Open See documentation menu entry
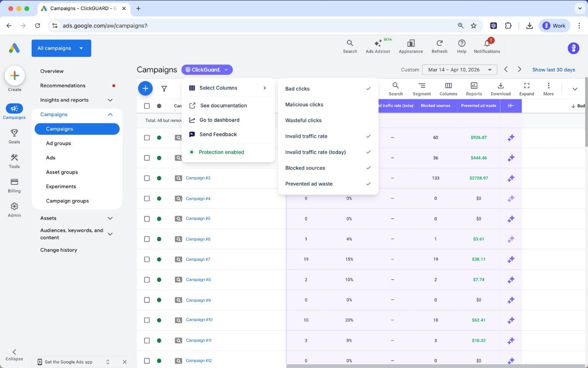 pos(228,105)
